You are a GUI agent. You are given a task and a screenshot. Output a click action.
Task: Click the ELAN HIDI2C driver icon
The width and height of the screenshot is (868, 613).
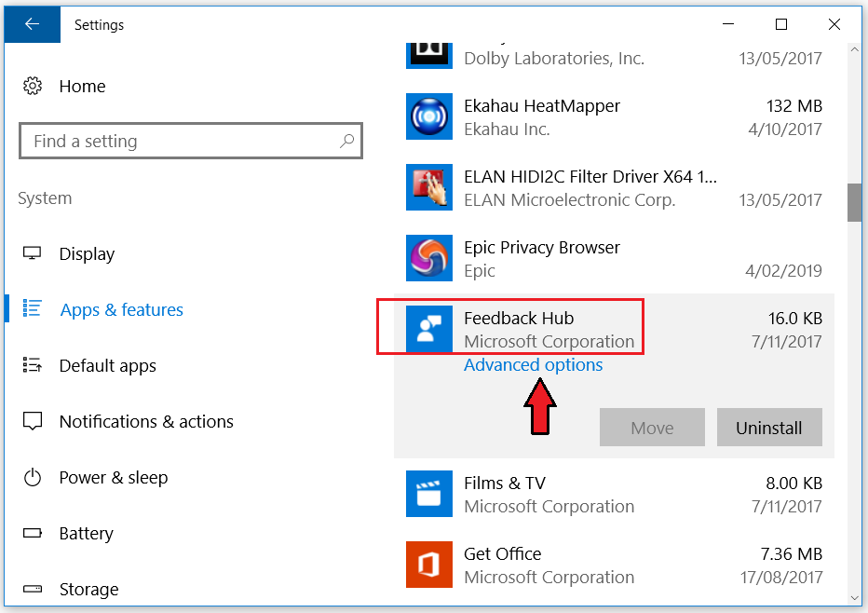point(429,187)
